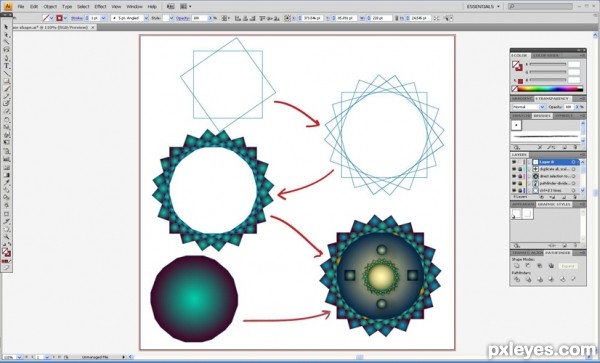
Task: Hide the Layer 8 layer
Action: coord(514,162)
